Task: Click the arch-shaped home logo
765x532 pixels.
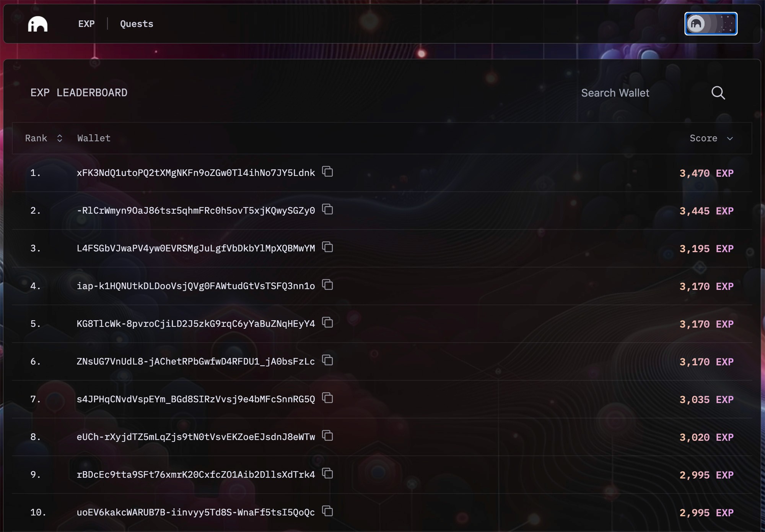Action: click(x=37, y=24)
